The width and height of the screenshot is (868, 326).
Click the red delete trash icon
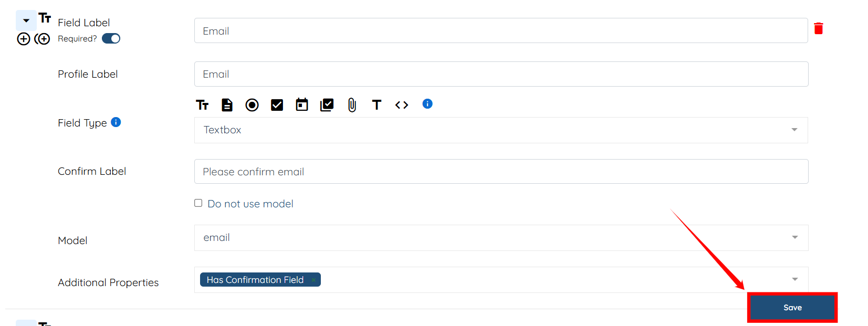tap(818, 28)
